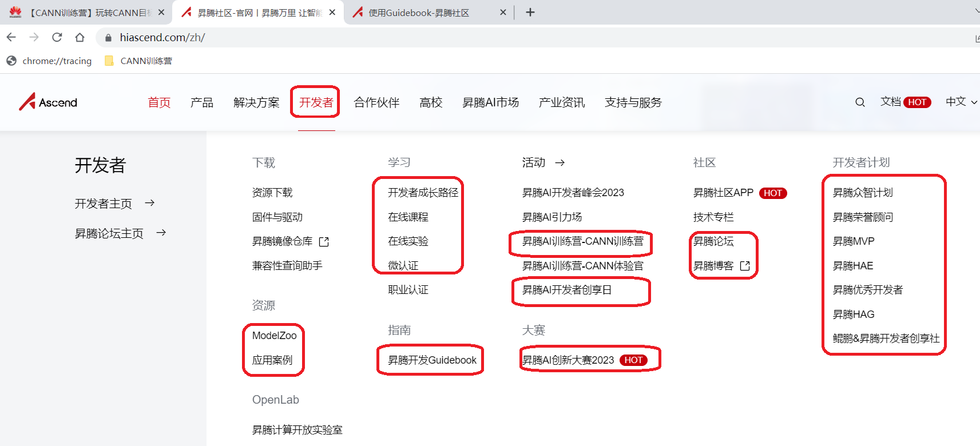
Task: Click external link icon beside 昇腾博客
Action: click(x=745, y=266)
